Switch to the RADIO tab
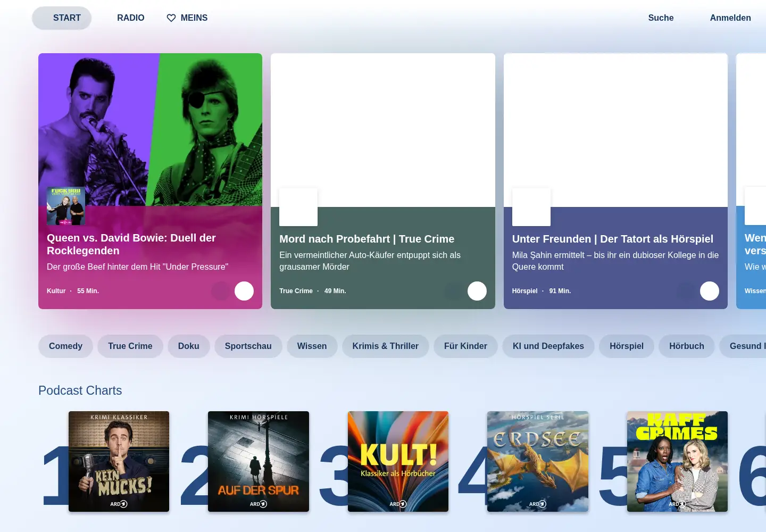Image resolution: width=766 pixels, height=532 pixels. [131, 18]
